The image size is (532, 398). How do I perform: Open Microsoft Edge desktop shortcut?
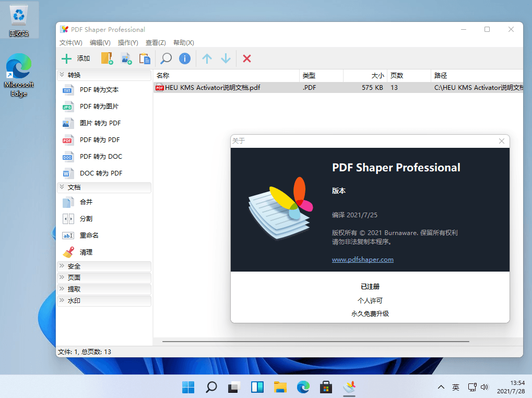click(19, 75)
